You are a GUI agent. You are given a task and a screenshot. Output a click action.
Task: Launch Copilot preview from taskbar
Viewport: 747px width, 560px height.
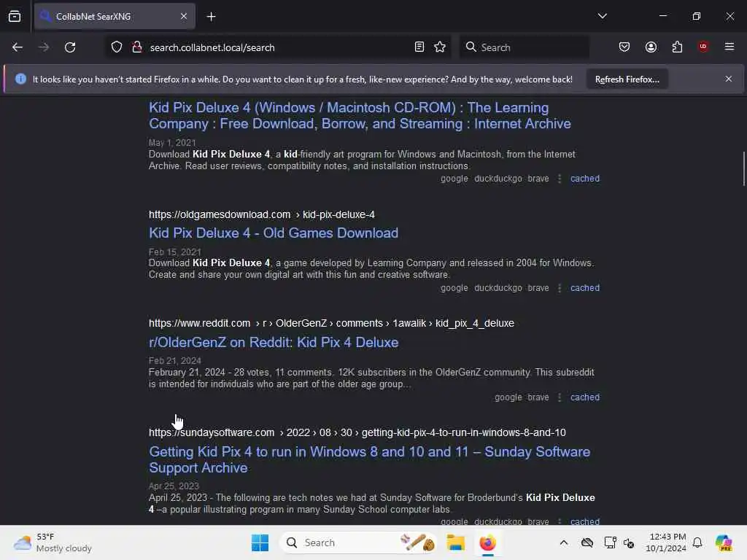724,542
